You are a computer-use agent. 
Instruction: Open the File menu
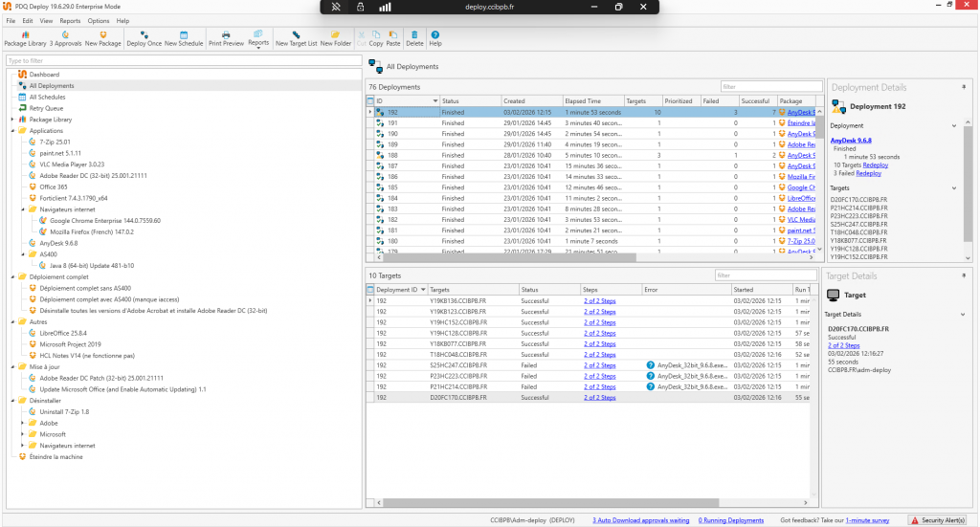coord(11,21)
